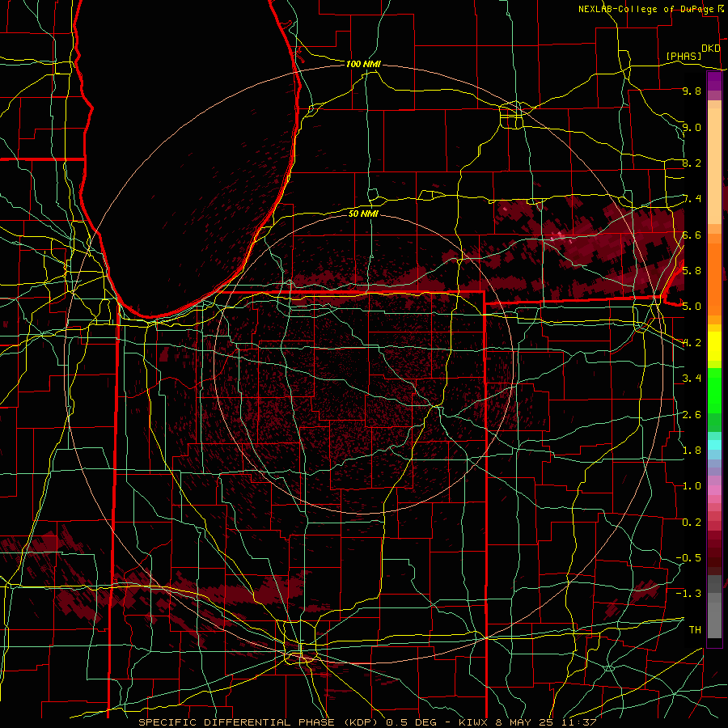This screenshot has width=728, height=728.
Task: Click the bright green segment of color bar
Action: [714, 390]
